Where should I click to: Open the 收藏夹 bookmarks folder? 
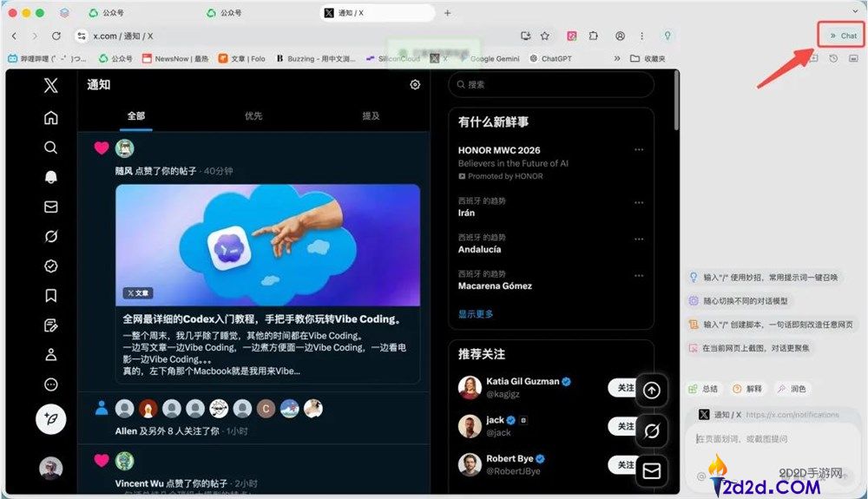coord(648,59)
